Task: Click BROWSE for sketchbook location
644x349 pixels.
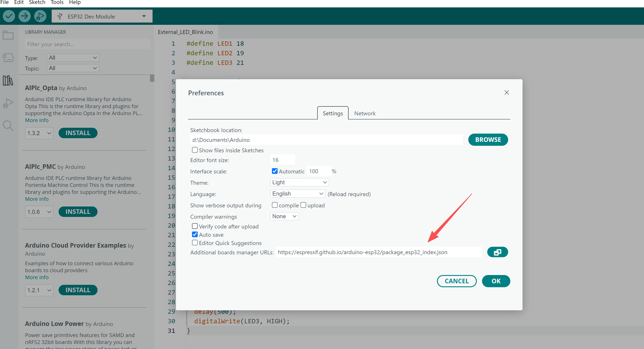Action: point(488,140)
